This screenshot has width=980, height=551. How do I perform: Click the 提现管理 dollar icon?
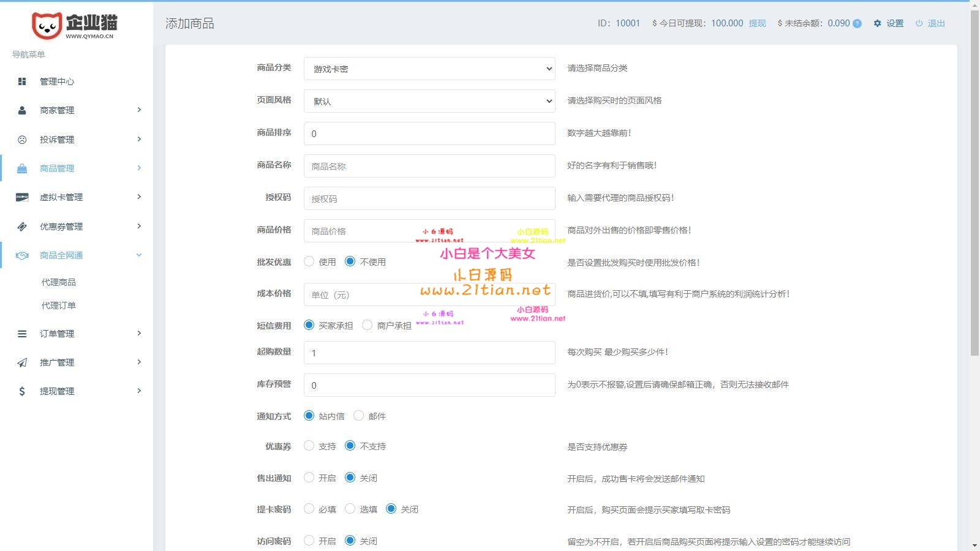(23, 391)
